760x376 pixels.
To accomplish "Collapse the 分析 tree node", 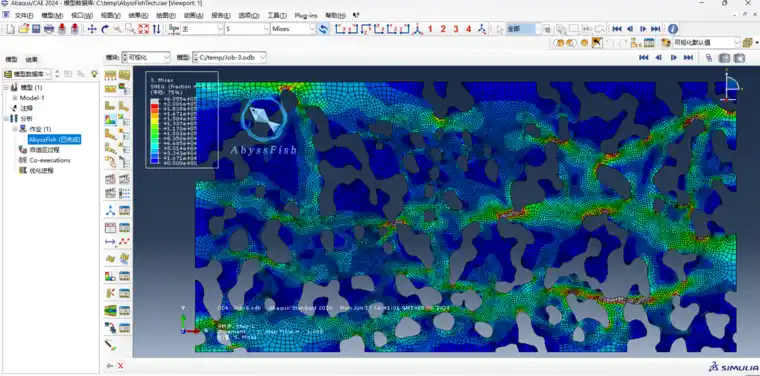I will coord(6,119).
